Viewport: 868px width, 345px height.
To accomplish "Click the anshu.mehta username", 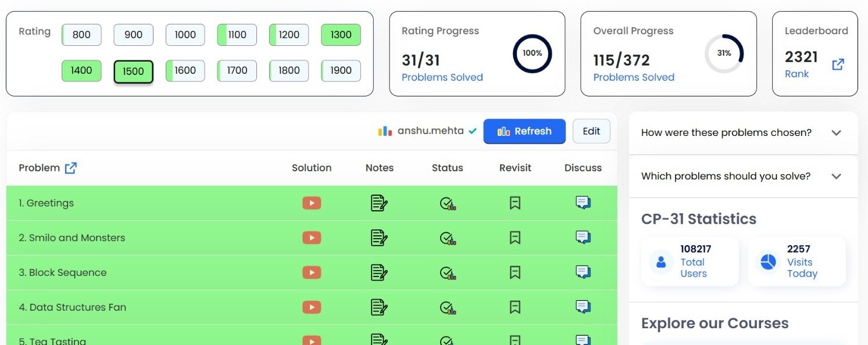I will pyautogui.click(x=431, y=131).
